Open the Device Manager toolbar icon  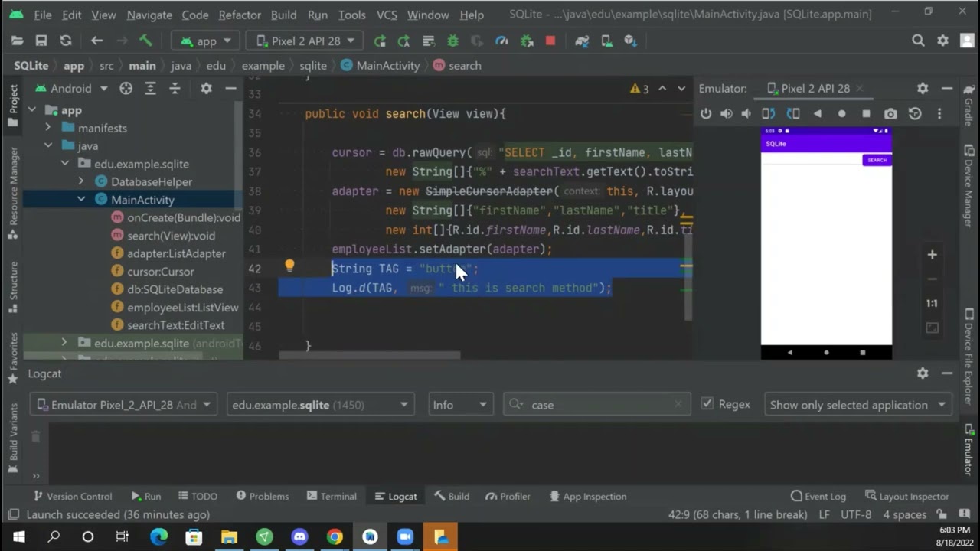tap(606, 41)
